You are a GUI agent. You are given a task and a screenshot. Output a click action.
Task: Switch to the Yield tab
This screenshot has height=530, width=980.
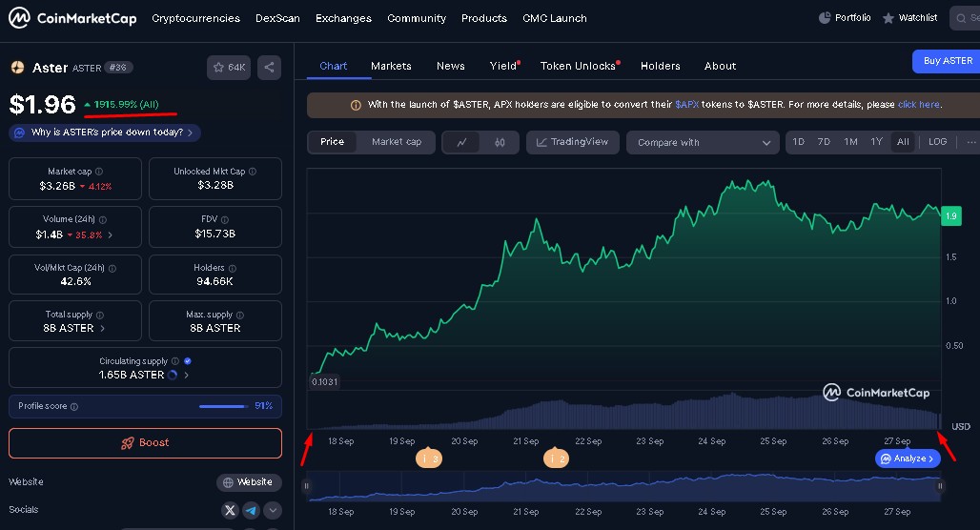[503, 66]
